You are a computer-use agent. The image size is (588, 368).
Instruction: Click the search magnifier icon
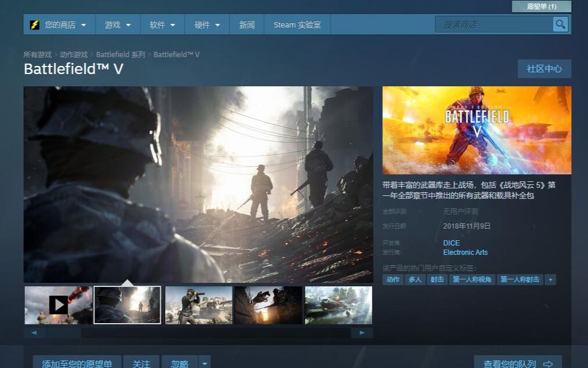pyautogui.click(x=560, y=24)
